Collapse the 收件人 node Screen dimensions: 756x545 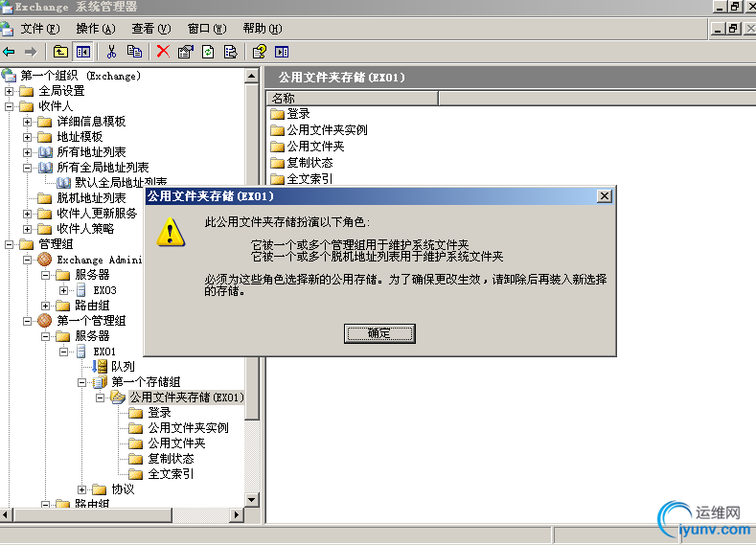10,106
